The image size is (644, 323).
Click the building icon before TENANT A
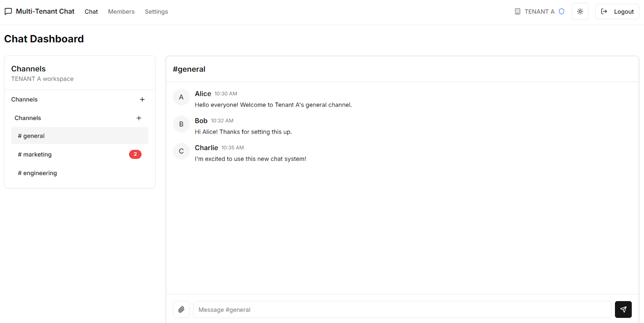pos(517,11)
